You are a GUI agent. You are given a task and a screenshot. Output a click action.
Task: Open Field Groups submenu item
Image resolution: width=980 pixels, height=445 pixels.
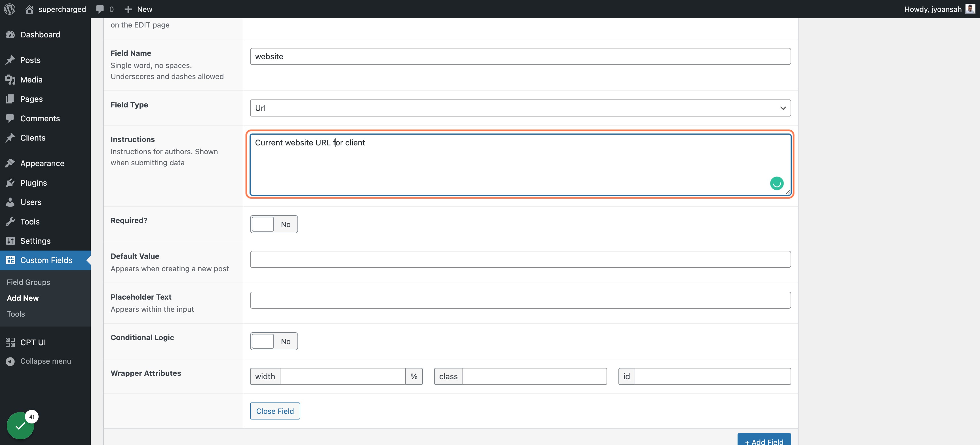click(29, 282)
